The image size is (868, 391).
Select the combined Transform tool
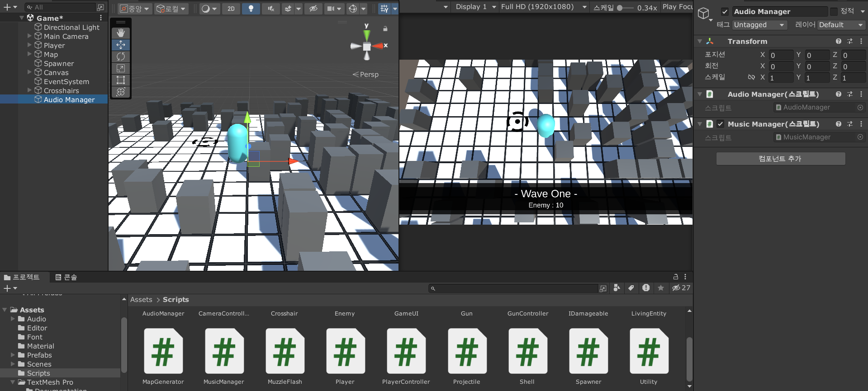pyautogui.click(x=121, y=92)
